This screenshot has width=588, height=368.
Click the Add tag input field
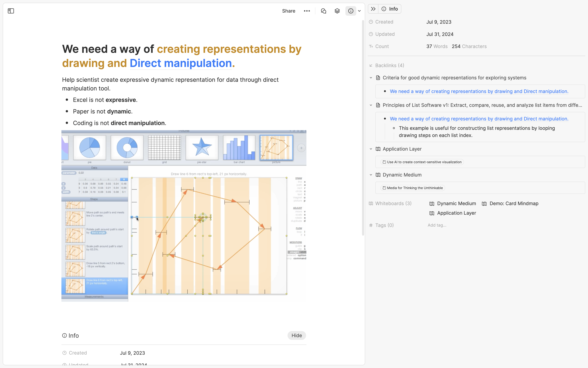click(x=437, y=225)
